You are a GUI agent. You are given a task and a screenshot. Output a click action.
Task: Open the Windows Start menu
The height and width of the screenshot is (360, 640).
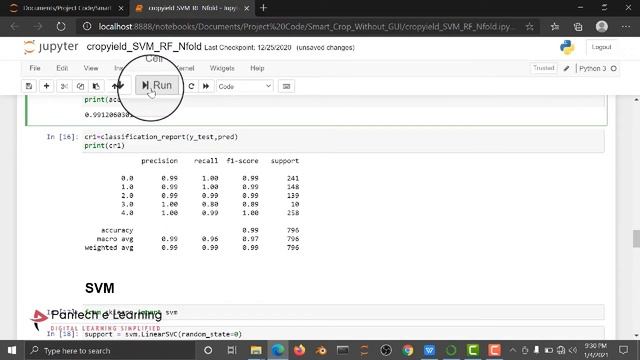(12, 350)
